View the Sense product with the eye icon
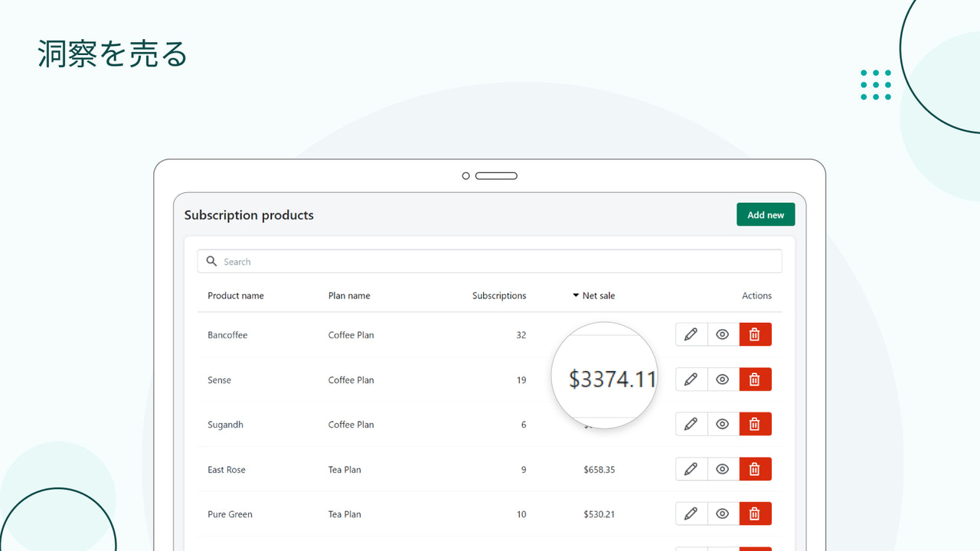The image size is (980, 551). (x=723, y=380)
